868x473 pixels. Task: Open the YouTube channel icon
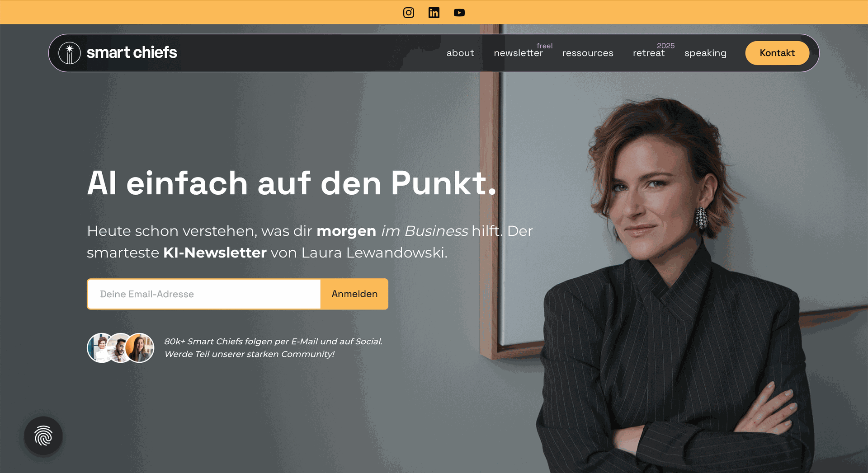pyautogui.click(x=459, y=13)
